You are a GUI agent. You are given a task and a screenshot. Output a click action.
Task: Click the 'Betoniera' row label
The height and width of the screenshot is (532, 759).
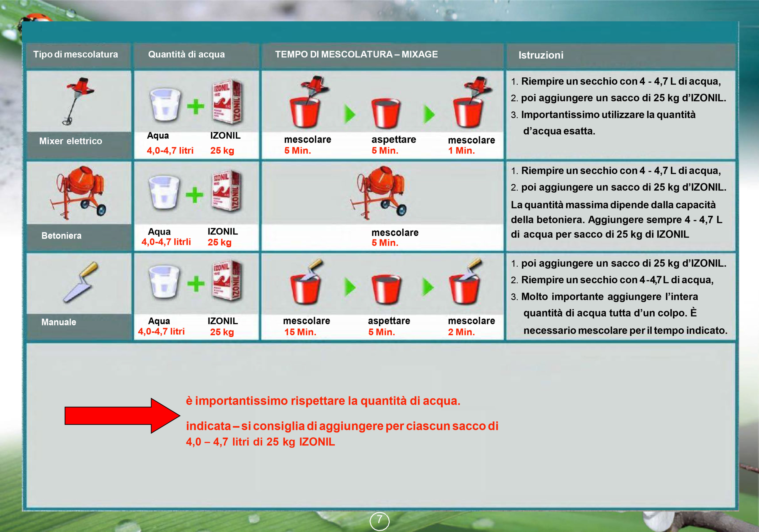61,236
